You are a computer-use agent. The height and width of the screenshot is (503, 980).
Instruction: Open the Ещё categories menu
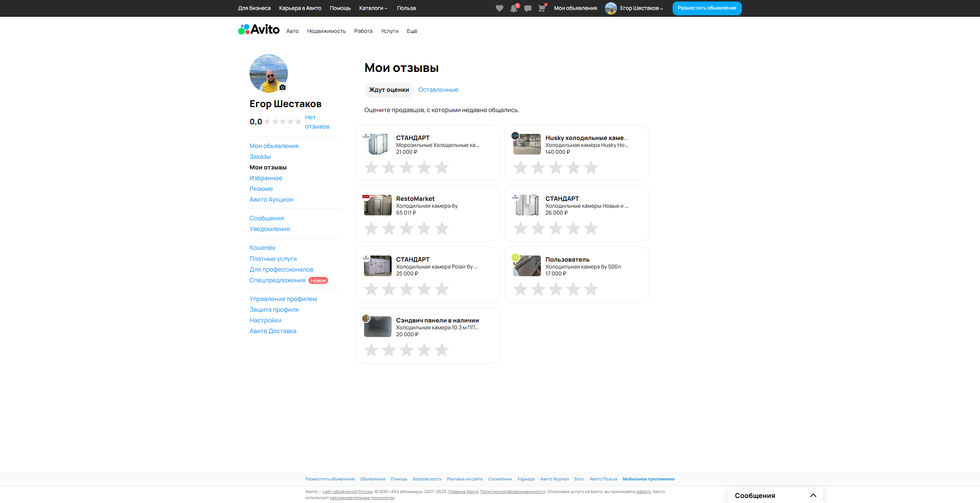click(x=412, y=31)
